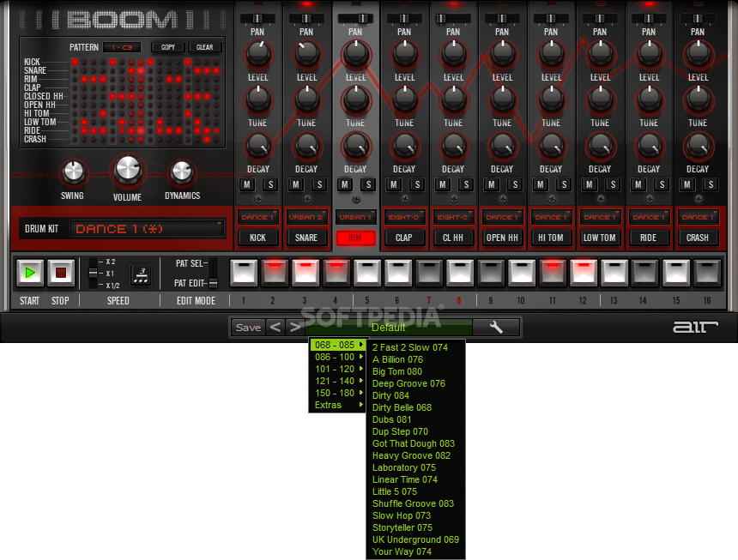Mute the Snare channel
The width and height of the screenshot is (738, 560).
(296, 184)
